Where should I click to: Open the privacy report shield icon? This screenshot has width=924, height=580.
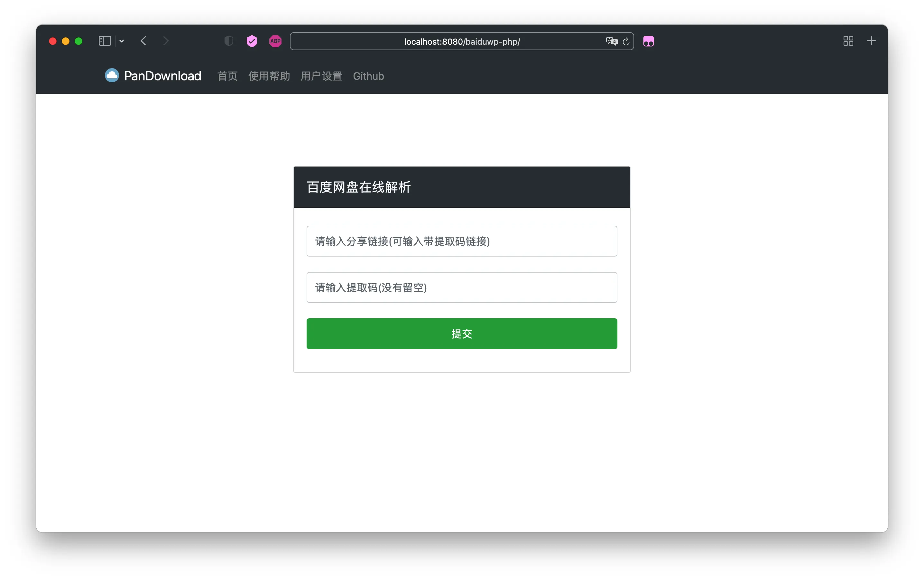(229, 41)
